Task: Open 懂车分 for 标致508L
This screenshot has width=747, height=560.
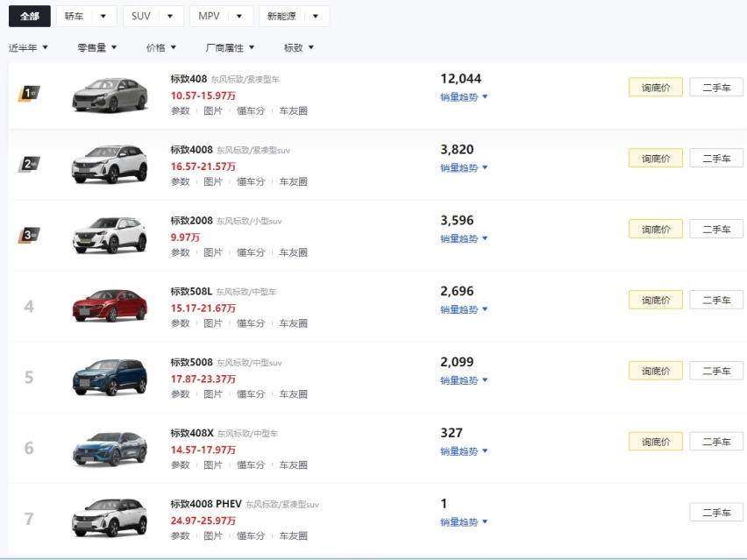Action: [251, 323]
